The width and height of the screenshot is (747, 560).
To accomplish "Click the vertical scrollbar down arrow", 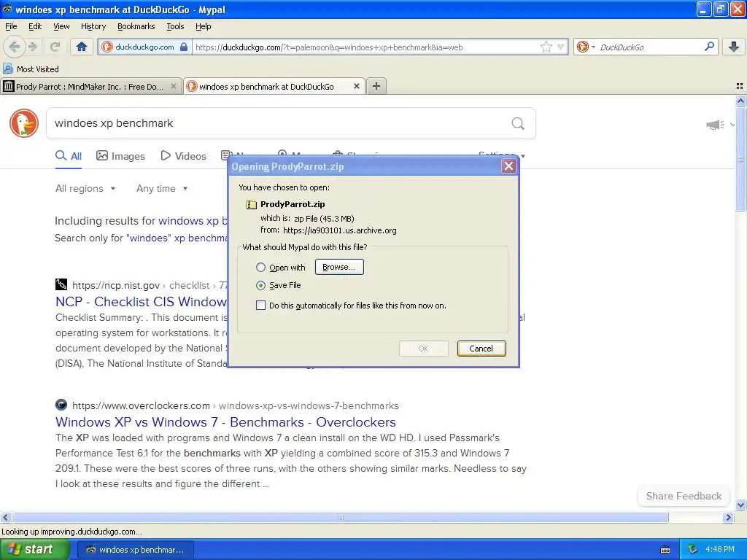I will pyautogui.click(x=740, y=505).
